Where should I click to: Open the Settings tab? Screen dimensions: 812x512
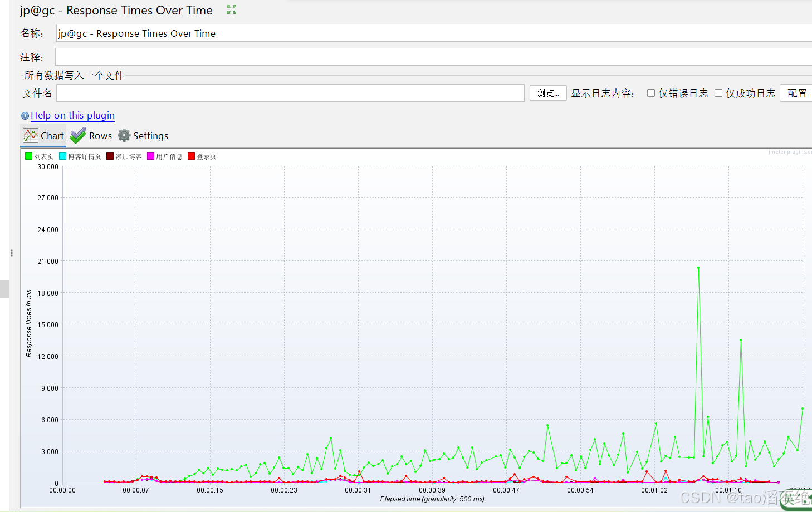click(x=143, y=135)
